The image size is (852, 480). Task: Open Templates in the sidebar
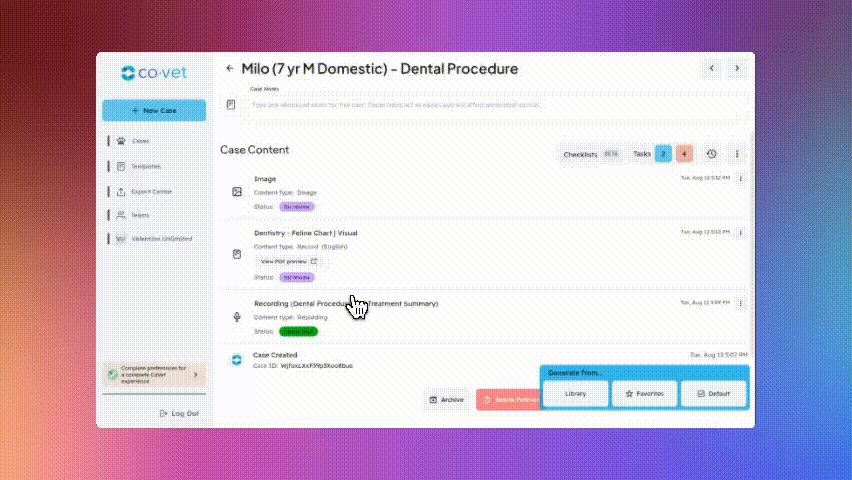click(x=146, y=166)
